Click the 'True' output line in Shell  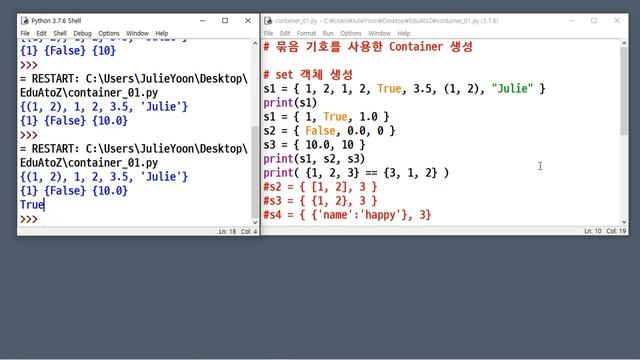point(32,205)
